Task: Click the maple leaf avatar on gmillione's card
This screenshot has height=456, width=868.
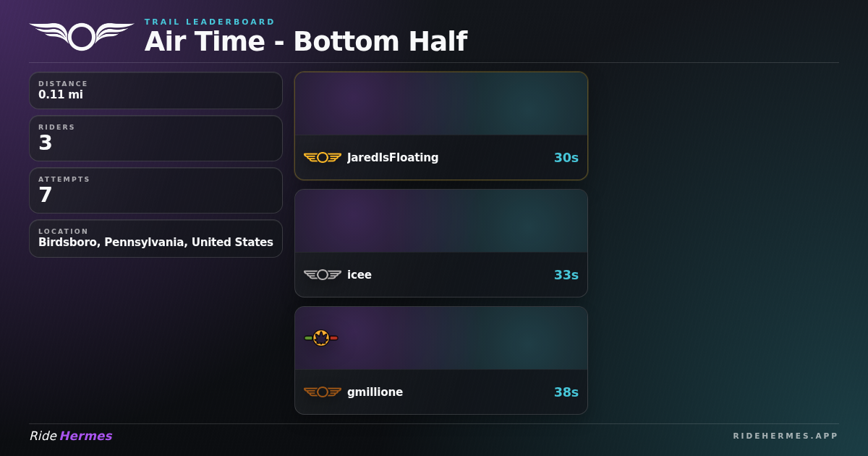Action: pos(321,338)
